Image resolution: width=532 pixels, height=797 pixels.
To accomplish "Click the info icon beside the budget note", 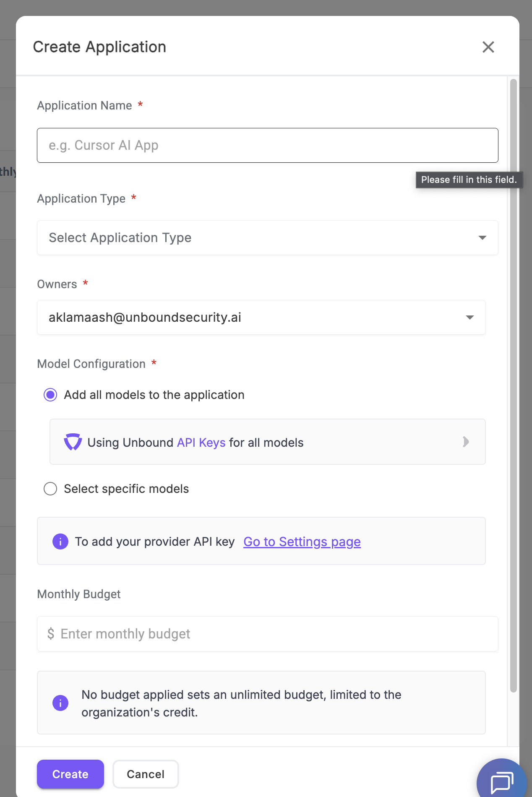I will coord(60,703).
